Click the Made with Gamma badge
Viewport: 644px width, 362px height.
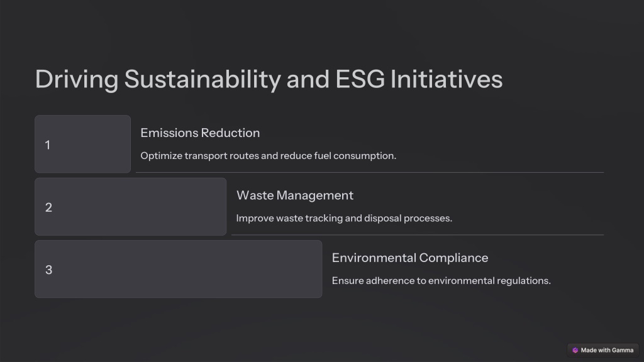tap(603, 350)
